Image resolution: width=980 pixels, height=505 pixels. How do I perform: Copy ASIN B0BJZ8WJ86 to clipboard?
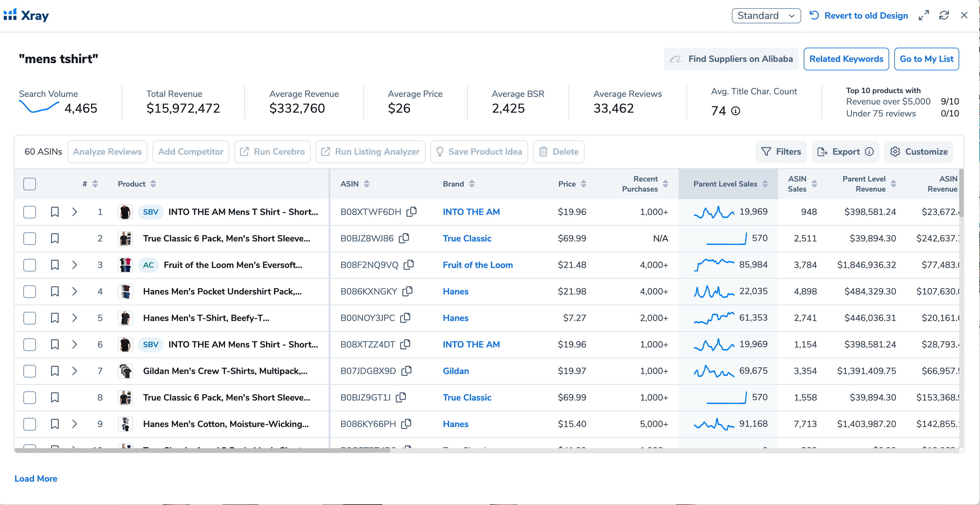pyautogui.click(x=404, y=238)
